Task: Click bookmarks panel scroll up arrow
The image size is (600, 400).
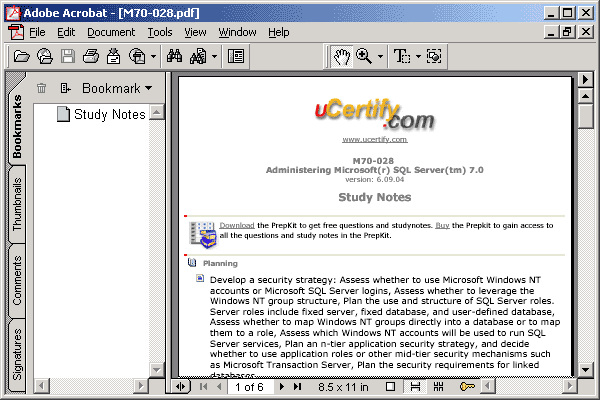Action: (156, 112)
